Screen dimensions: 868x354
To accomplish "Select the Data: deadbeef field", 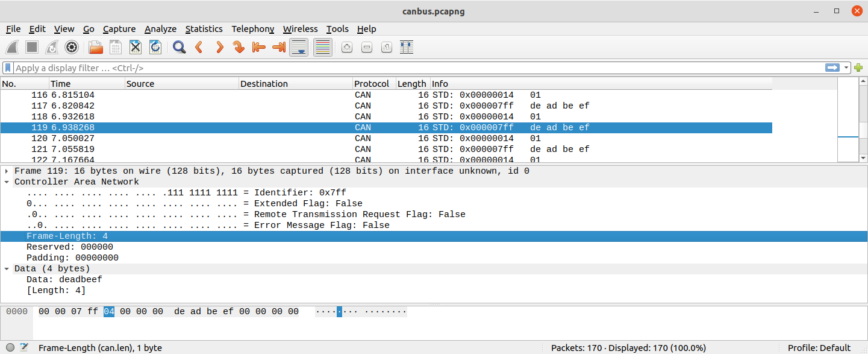I will pos(434,279).
